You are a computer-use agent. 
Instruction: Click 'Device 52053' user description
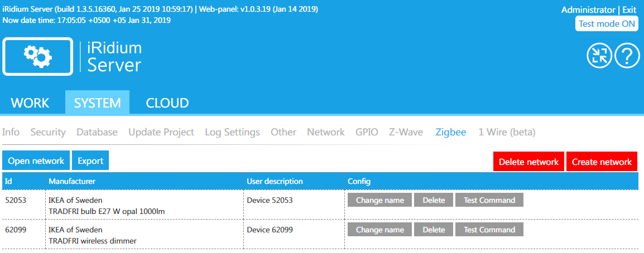[270, 200]
